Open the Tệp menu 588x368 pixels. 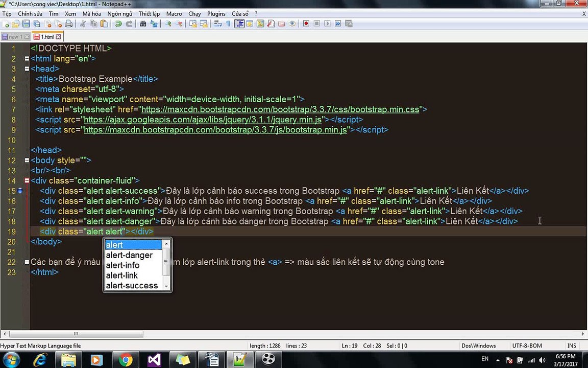[7, 13]
